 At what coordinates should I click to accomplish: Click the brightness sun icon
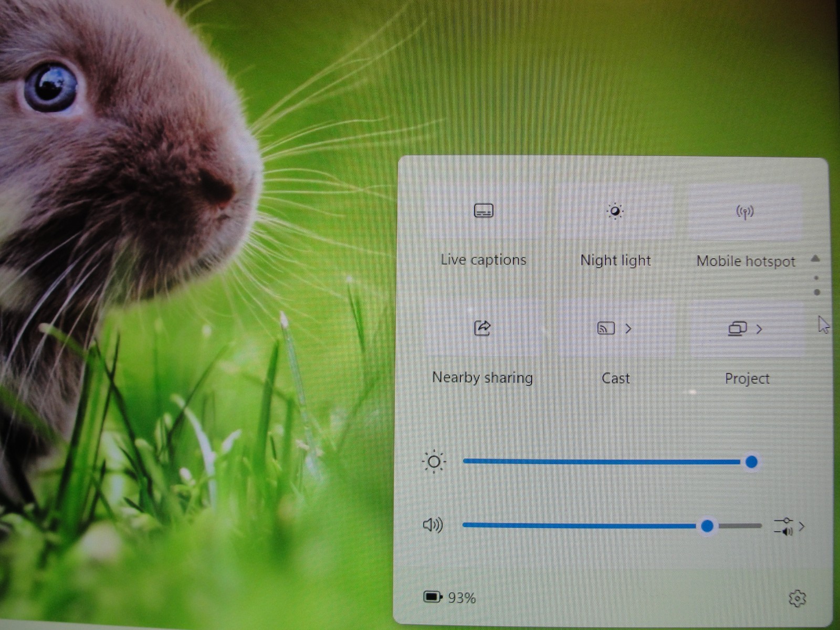pos(434,462)
